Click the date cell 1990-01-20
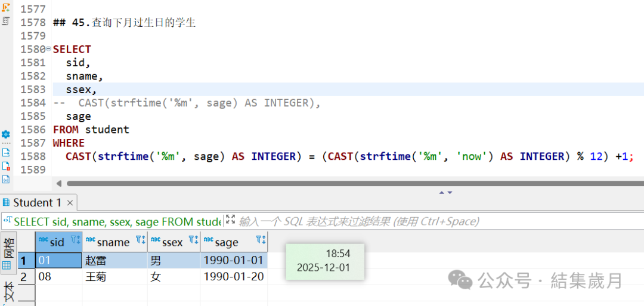 pyautogui.click(x=234, y=277)
